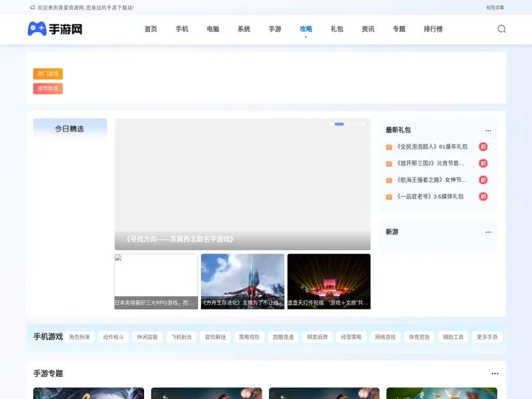
Task: Click the red badge for 《放开那三国2》 gift
Action: (483, 163)
